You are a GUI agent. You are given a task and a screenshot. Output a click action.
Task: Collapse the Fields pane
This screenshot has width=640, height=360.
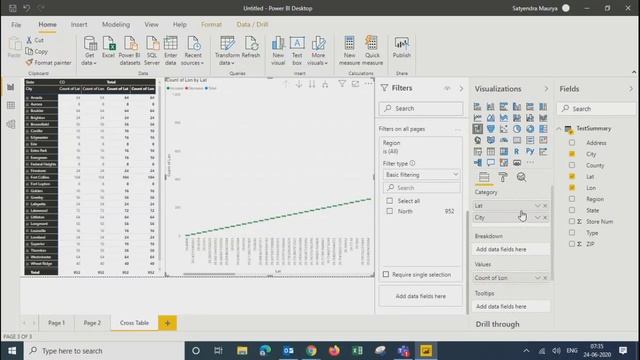pyautogui.click(x=631, y=89)
